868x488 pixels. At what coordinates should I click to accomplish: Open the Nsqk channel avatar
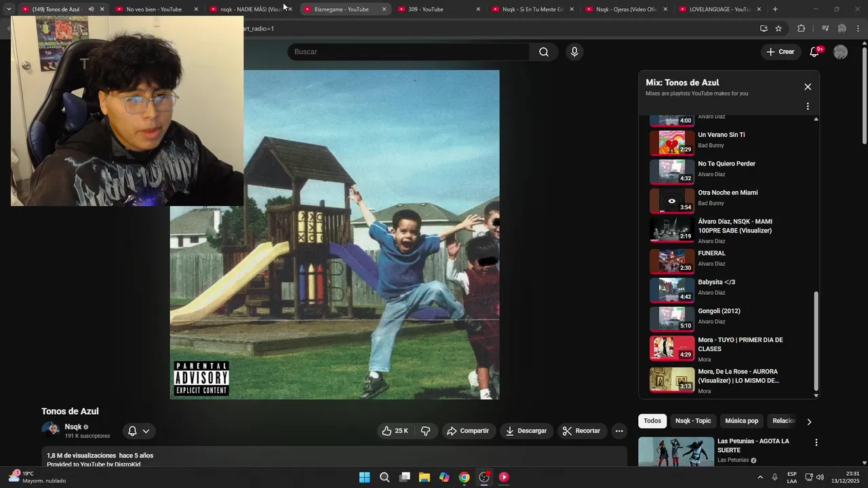50,430
